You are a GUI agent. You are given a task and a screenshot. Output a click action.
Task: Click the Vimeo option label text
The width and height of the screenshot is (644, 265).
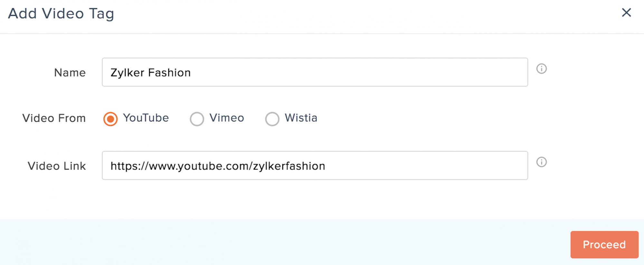tap(227, 118)
